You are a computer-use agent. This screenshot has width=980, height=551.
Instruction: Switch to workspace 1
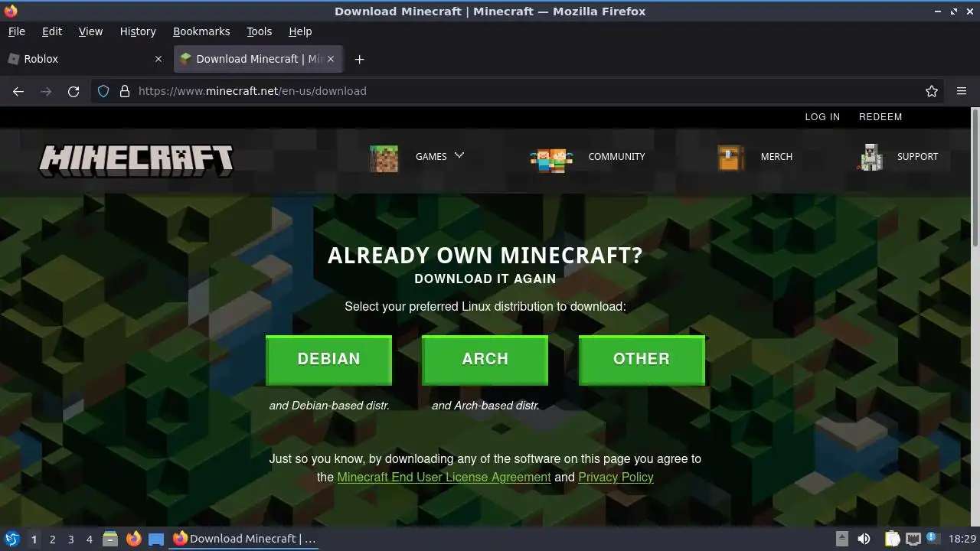click(x=34, y=539)
